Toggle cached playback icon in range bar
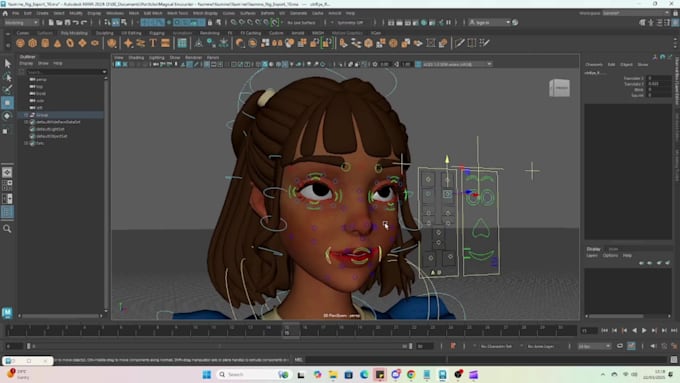Screen dimensions: 680x383 point(631,346)
